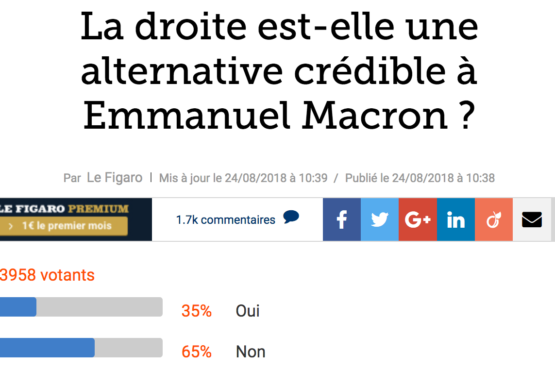Click the Le Figaro Premium banner logo
The image size is (555, 370).
pyautogui.click(x=64, y=209)
